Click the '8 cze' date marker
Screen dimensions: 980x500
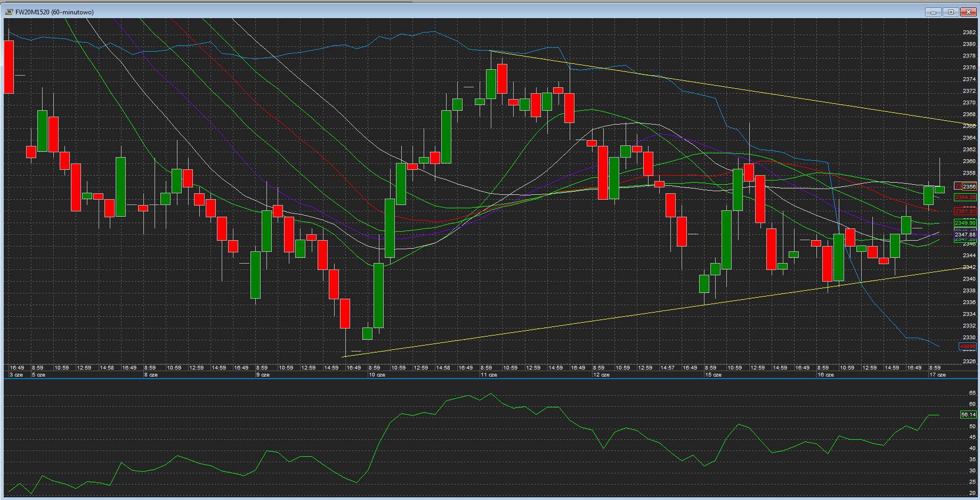tap(151, 375)
